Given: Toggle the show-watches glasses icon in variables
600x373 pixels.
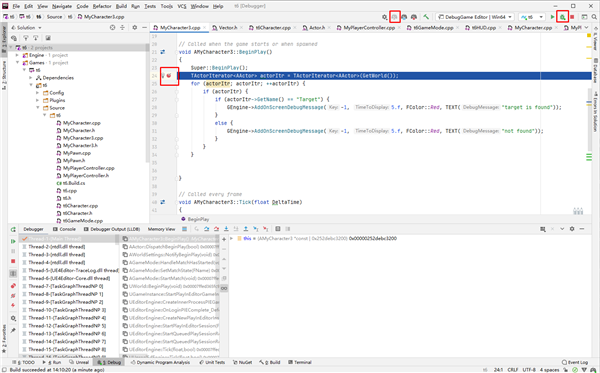Looking at the screenshot, I should (x=224, y=288).
